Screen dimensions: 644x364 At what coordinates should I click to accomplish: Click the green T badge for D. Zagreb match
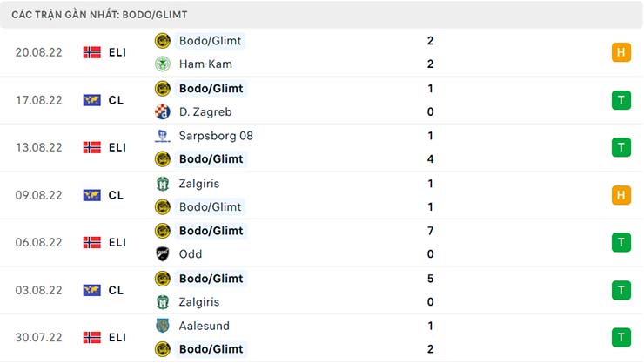point(621,100)
